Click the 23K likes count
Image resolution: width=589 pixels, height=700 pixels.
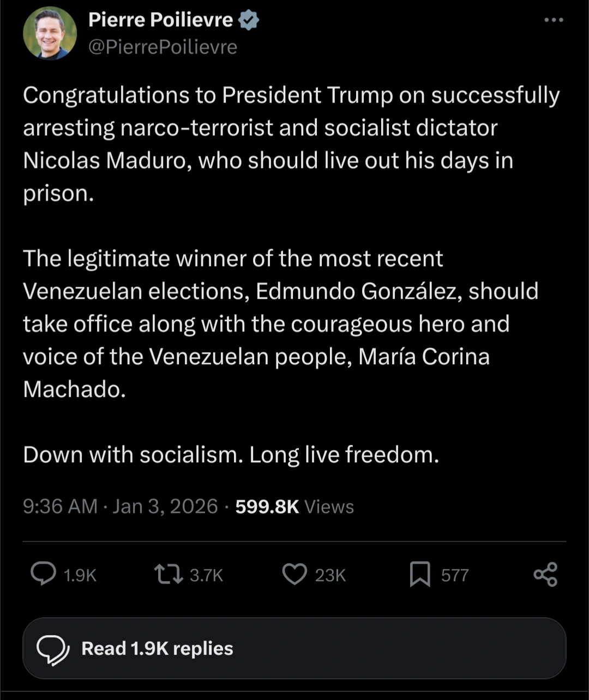point(330,576)
